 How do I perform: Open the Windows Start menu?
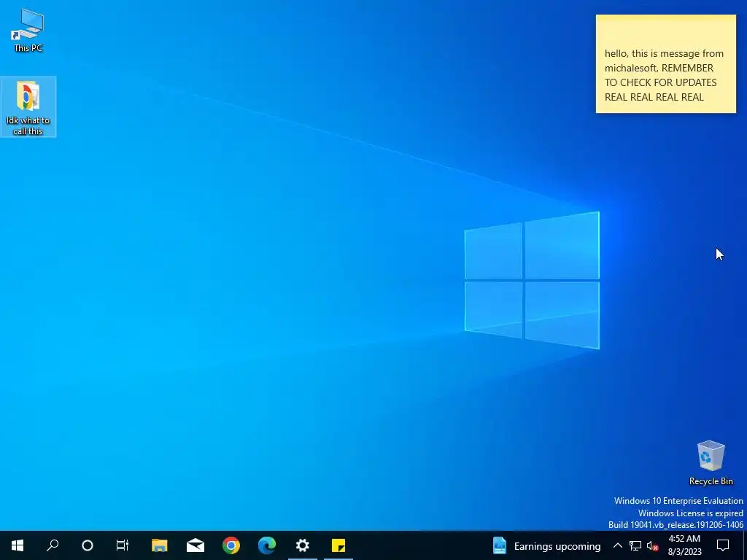point(18,545)
